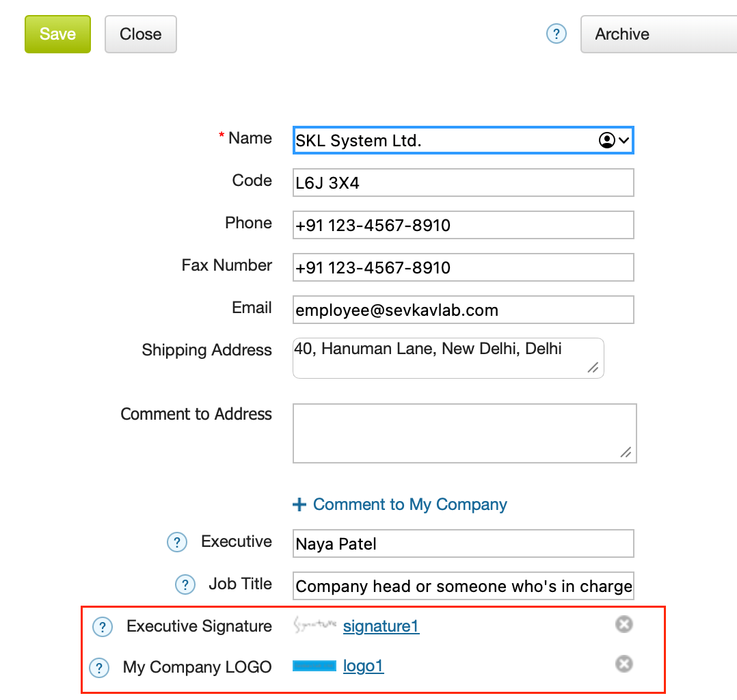The height and width of the screenshot is (700, 737).
Task: Click the Comment to Address resize handle
Action: pyautogui.click(x=626, y=453)
